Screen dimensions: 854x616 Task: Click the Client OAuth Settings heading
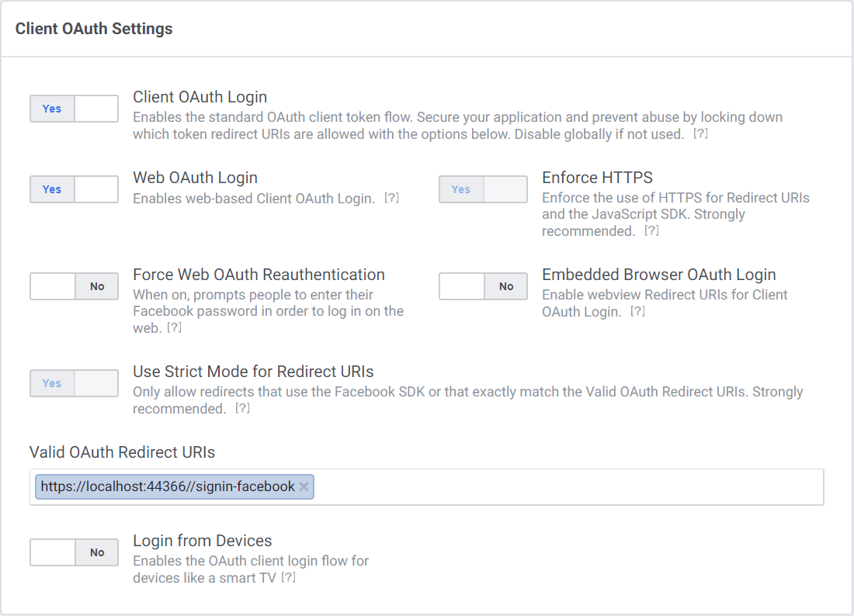[x=94, y=29]
